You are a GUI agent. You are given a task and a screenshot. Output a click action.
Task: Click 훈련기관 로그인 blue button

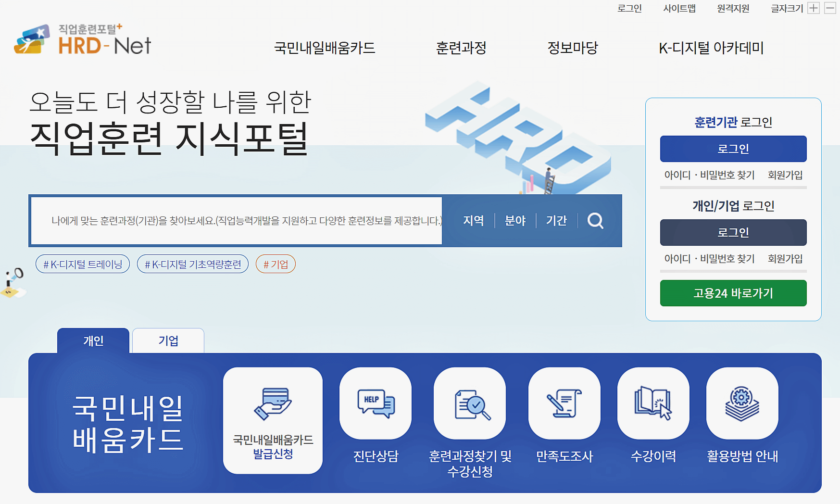click(733, 149)
